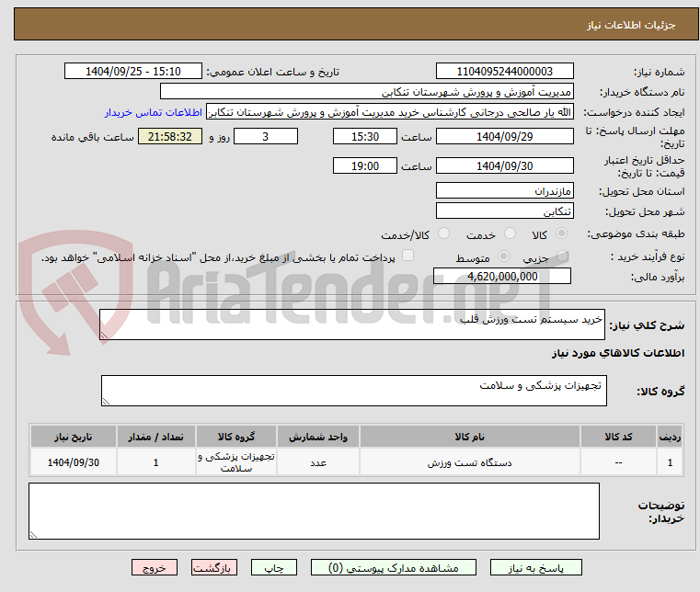Click the remaining days field showing 3
The height and width of the screenshot is (592, 700).
(266, 137)
